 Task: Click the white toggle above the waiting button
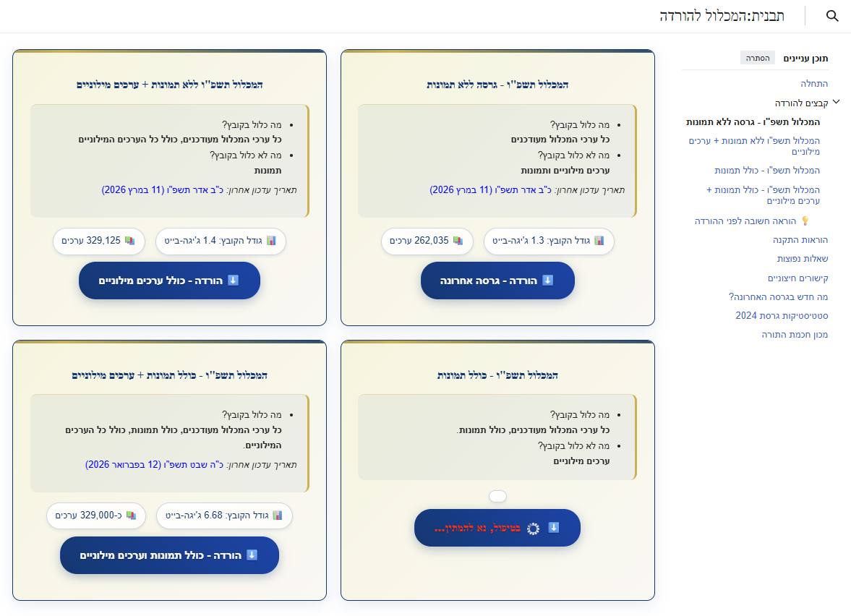[x=497, y=496]
